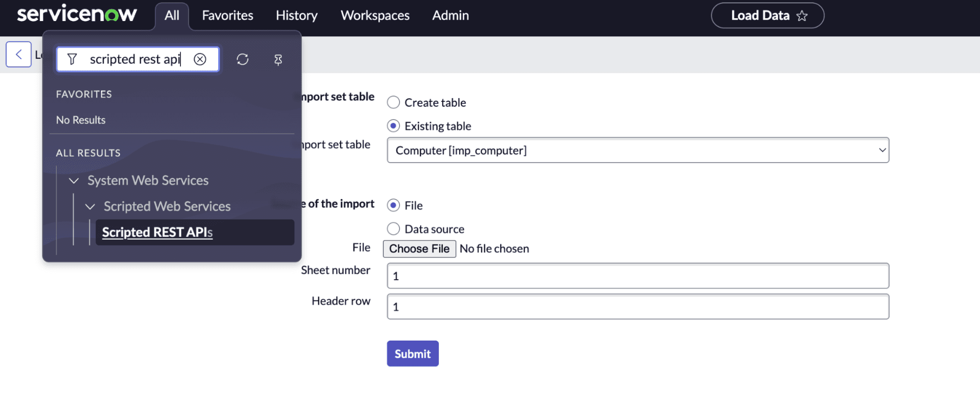The width and height of the screenshot is (980, 417).
Task: Select the Create table radio button
Action: (x=393, y=102)
